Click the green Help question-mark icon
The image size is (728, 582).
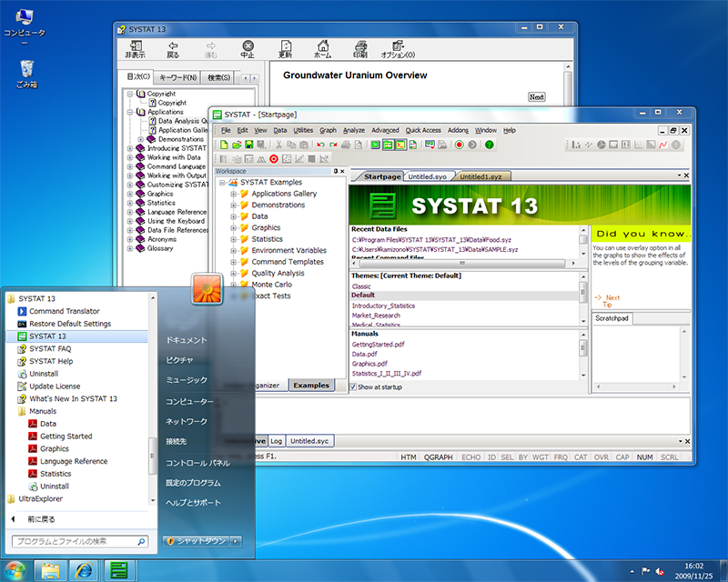(x=489, y=145)
